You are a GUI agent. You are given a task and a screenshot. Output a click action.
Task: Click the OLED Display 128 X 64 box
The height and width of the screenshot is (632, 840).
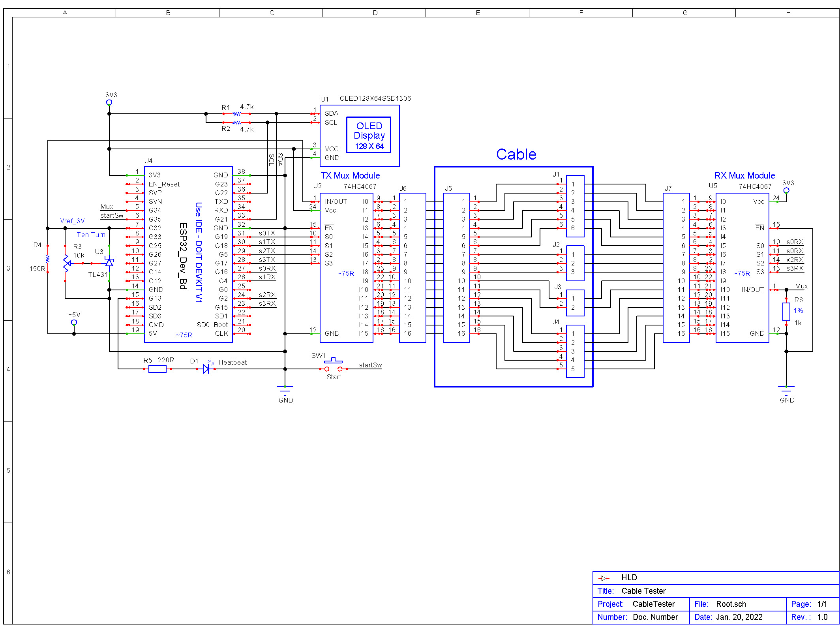tap(369, 135)
